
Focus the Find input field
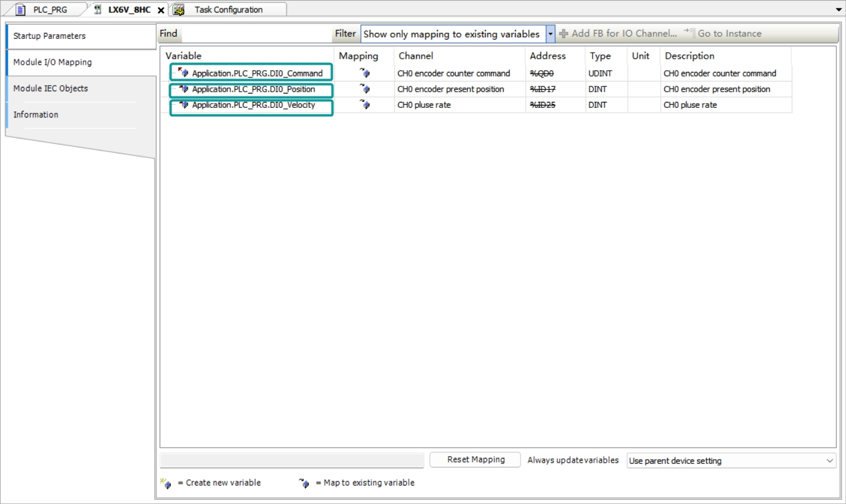[256, 34]
